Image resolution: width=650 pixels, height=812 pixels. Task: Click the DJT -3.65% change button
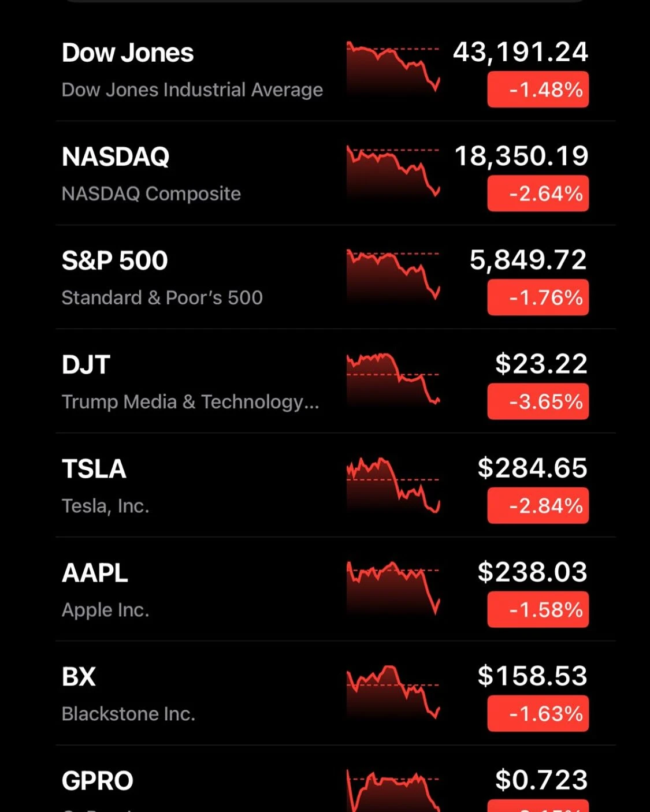[537, 401]
